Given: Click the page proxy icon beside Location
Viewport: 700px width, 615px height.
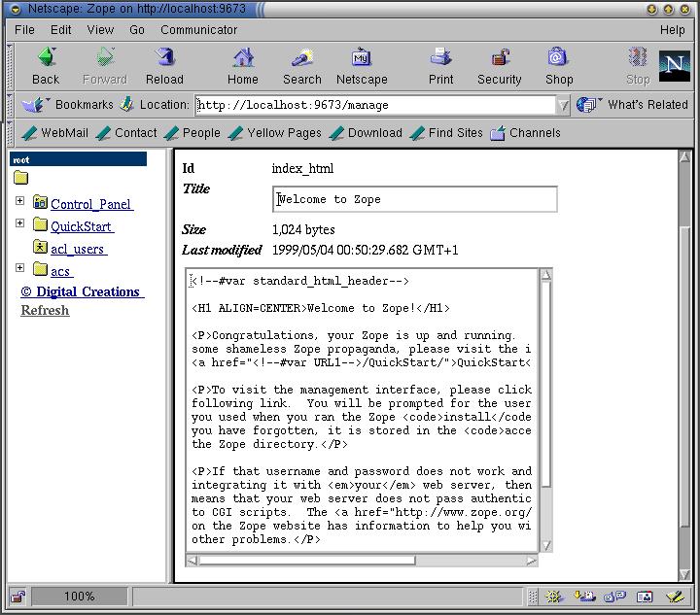Looking at the screenshot, I should click(x=126, y=104).
